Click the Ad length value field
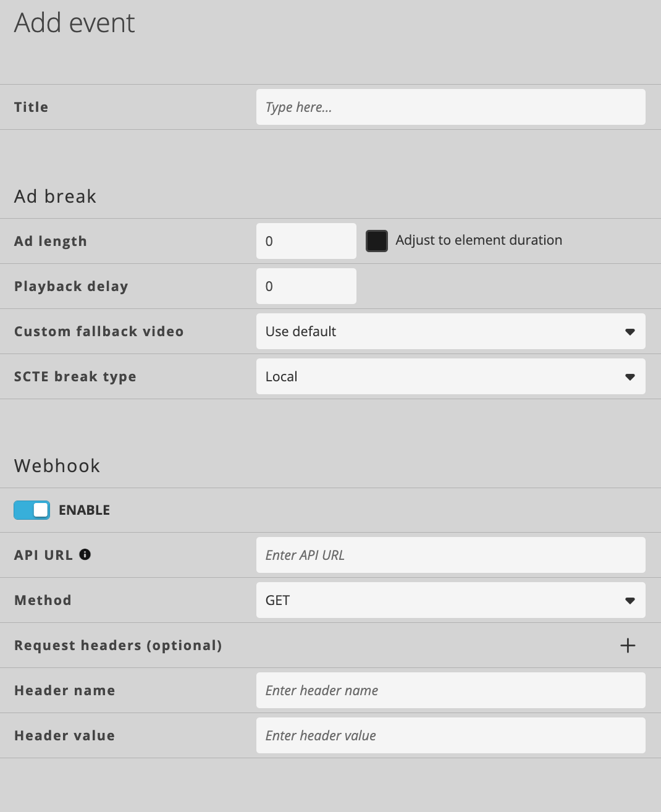The image size is (661, 812). [x=306, y=241]
